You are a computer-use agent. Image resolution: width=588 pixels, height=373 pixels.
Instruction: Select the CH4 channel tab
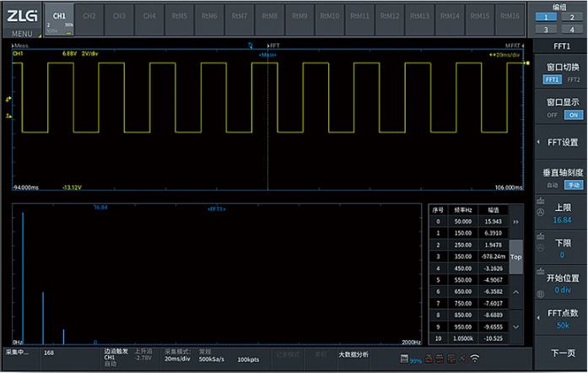pyautogui.click(x=149, y=19)
